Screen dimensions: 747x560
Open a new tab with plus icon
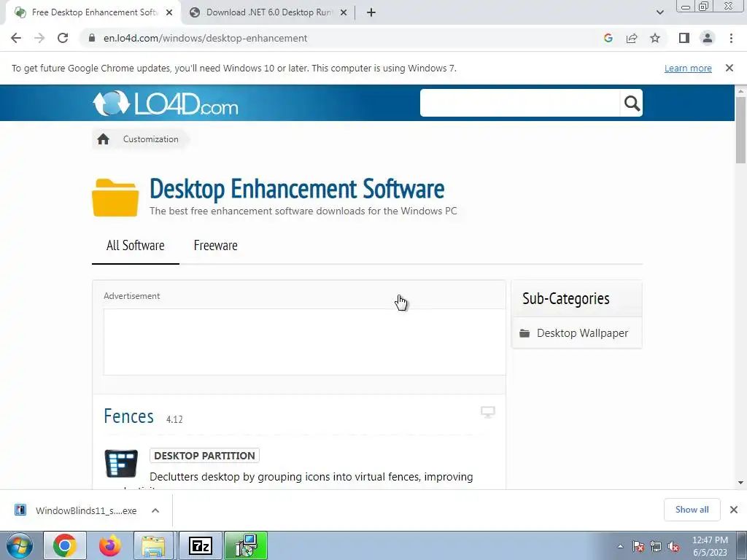click(371, 12)
